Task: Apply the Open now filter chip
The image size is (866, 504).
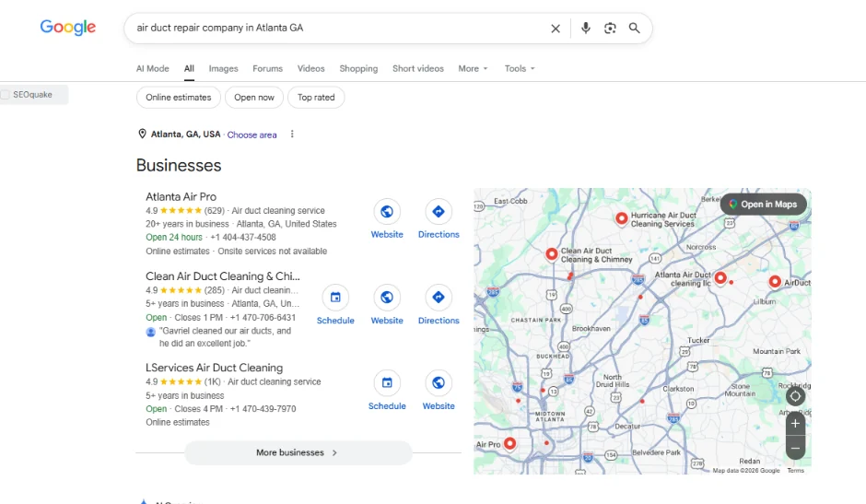Action: click(254, 98)
